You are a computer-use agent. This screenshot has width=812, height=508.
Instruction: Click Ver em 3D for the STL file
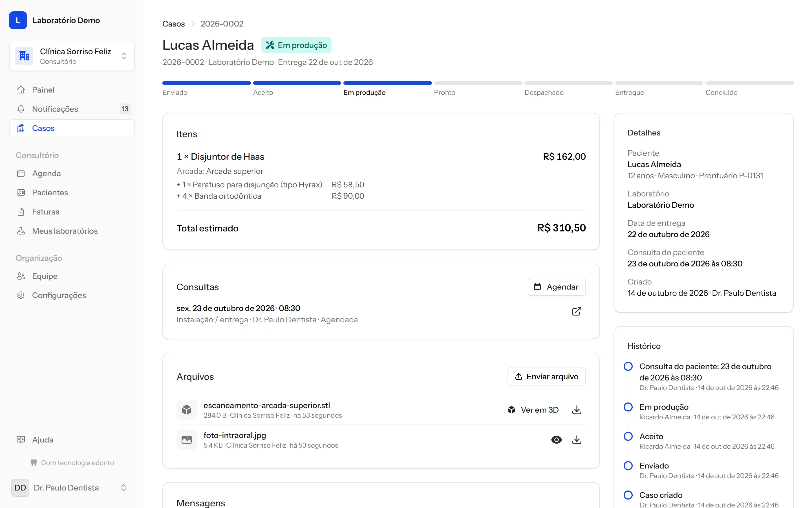click(533, 410)
